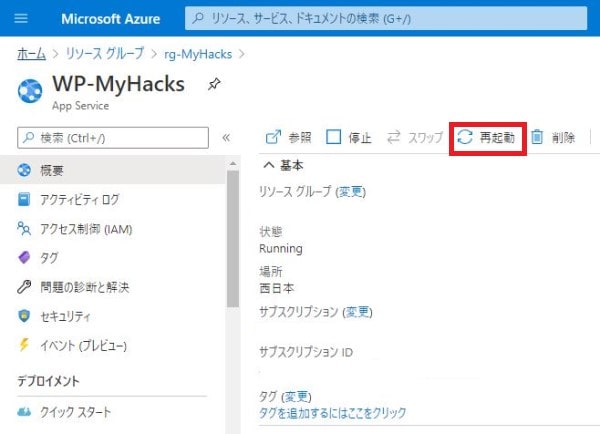
Task: Click the WP-MyHacks page title
Action: [118, 84]
